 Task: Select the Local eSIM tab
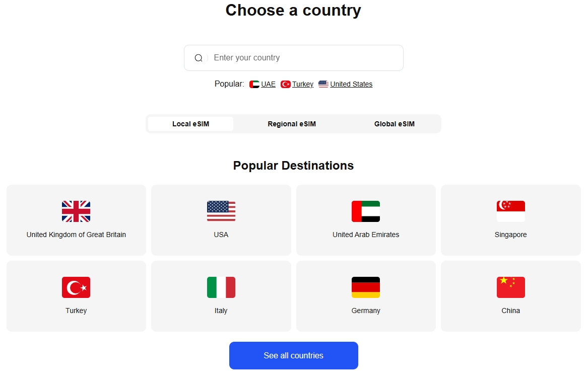[190, 124]
